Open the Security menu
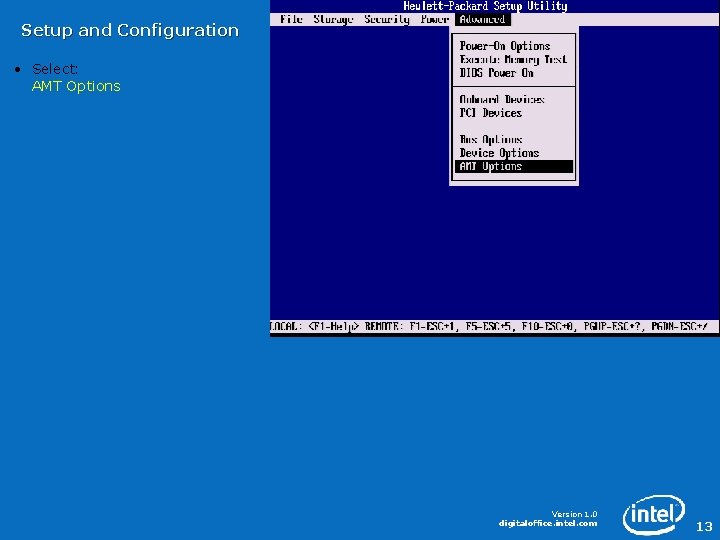The height and width of the screenshot is (540, 720). (x=387, y=19)
